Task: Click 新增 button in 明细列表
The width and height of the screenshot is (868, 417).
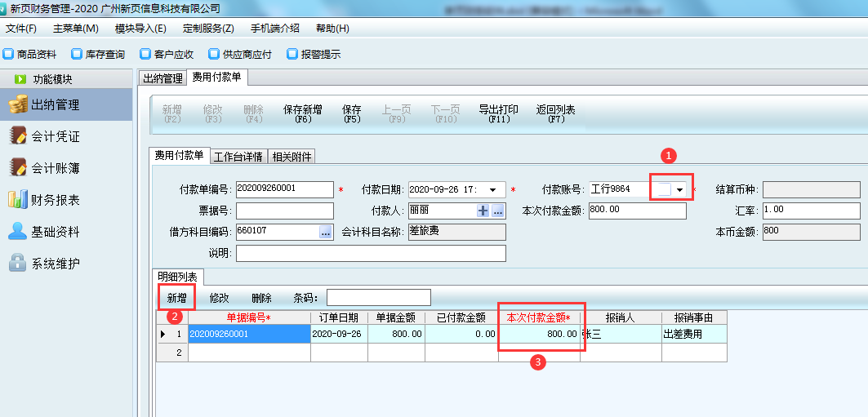Action: pos(176,298)
